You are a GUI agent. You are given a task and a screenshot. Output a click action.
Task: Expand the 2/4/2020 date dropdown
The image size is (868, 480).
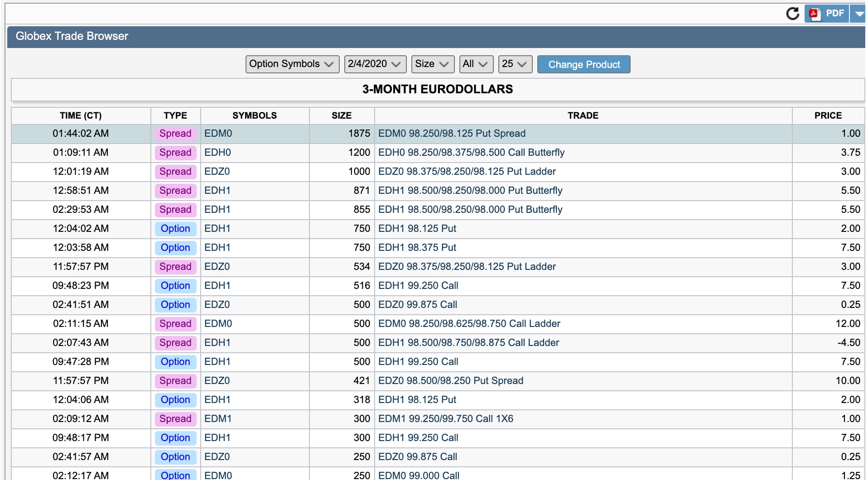tap(375, 64)
